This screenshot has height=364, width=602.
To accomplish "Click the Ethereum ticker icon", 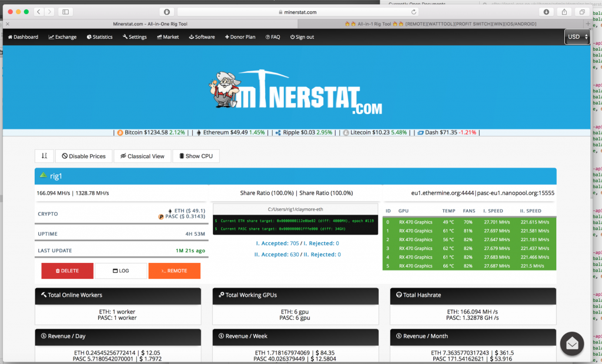I will click(x=199, y=132).
